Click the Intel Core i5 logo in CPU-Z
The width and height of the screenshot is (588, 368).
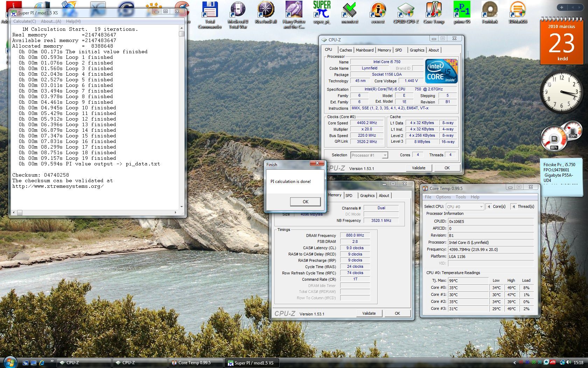[441, 71]
